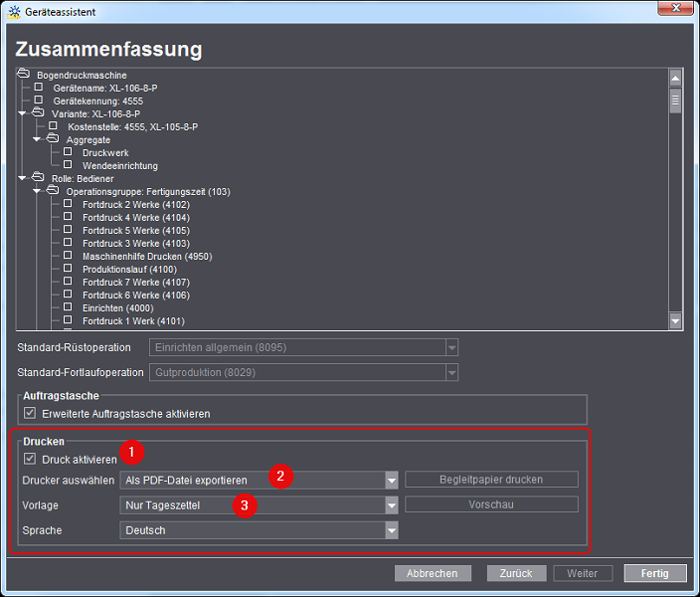
Task: Toggle the Druck aktivieren checkbox
Action: [30, 460]
